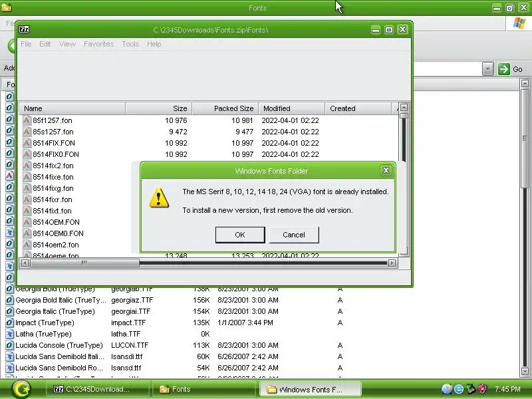
Task: Click the 7-Zip horizontal scroll right arrow
Action: (x=392, y=263)
